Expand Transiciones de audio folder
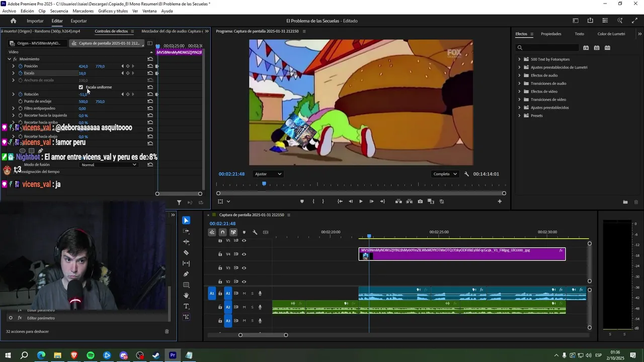Image resolution: width=644 pixels, height=362 pixels. [519, 83]
